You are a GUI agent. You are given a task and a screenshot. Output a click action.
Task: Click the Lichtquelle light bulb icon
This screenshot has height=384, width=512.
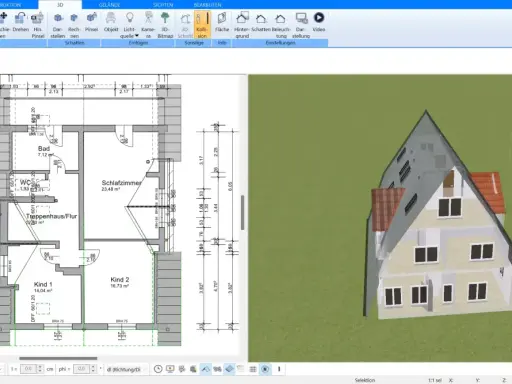(x=129, y=17)
